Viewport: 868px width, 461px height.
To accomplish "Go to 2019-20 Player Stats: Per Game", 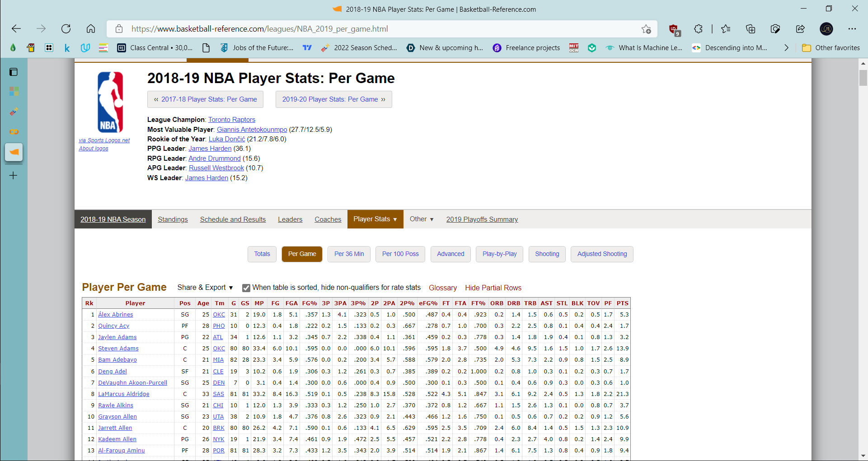I will (x=334, y=99).
